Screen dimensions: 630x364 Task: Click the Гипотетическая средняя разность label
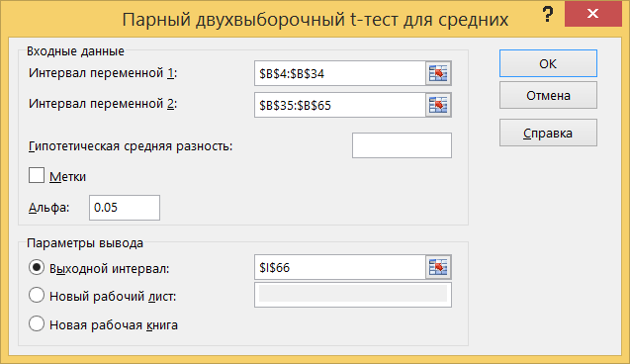coord(131,146)
